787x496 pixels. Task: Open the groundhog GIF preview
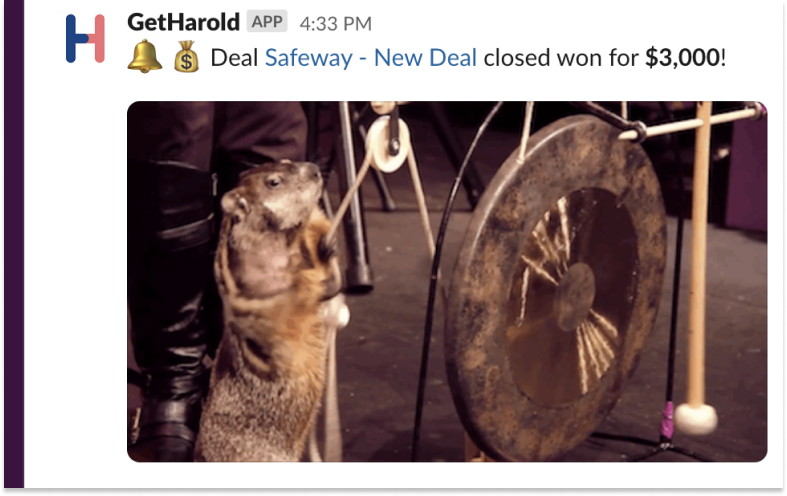(447, 282)
